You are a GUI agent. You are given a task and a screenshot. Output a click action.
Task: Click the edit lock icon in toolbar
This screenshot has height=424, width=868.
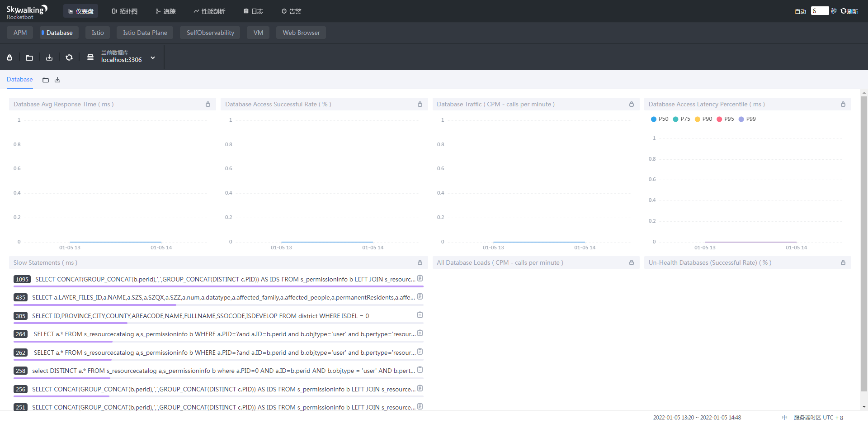click(9, 57)
